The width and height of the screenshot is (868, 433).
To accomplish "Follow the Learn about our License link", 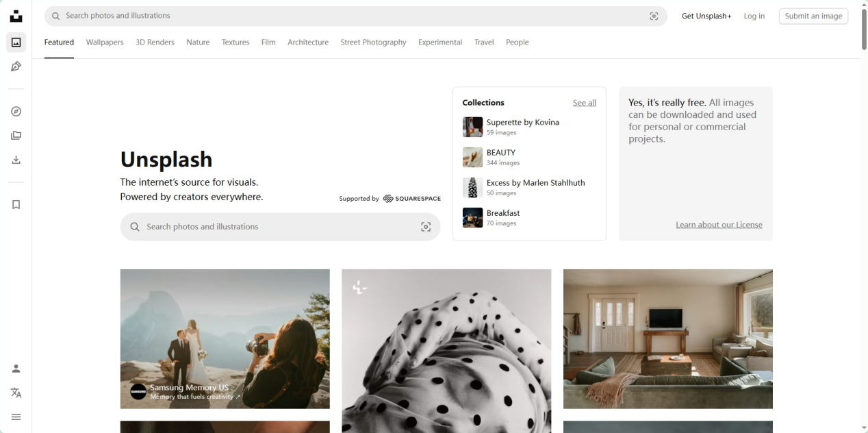I will coord(719,225).
